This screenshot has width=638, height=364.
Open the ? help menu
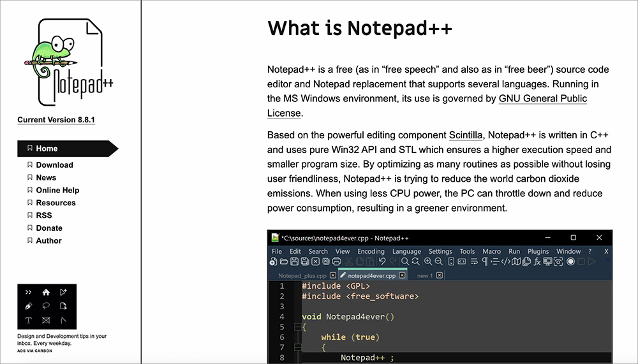[590, 251]
